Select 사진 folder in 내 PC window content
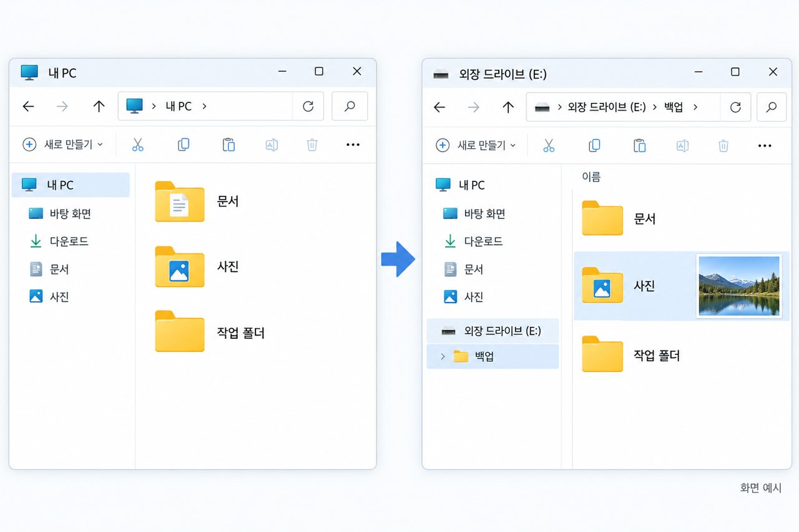Screen dimensions: 799x532 197,267
